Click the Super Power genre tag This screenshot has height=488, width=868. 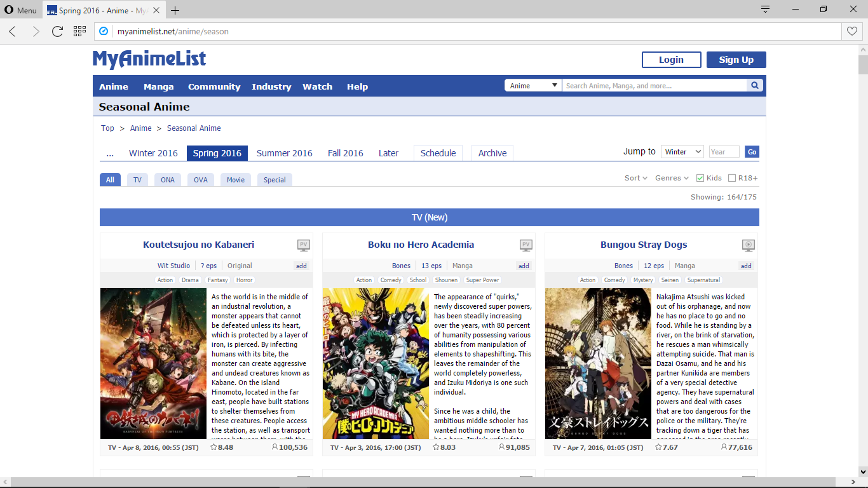[x=482, y=280]
